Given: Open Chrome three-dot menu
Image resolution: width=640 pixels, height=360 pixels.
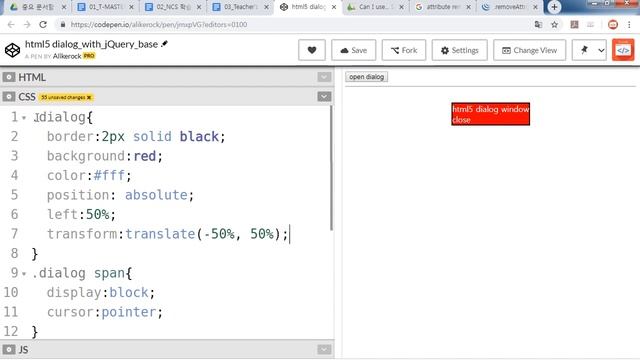Looking at the screenshot, I should pyautogui.click(x=629, y=24).
